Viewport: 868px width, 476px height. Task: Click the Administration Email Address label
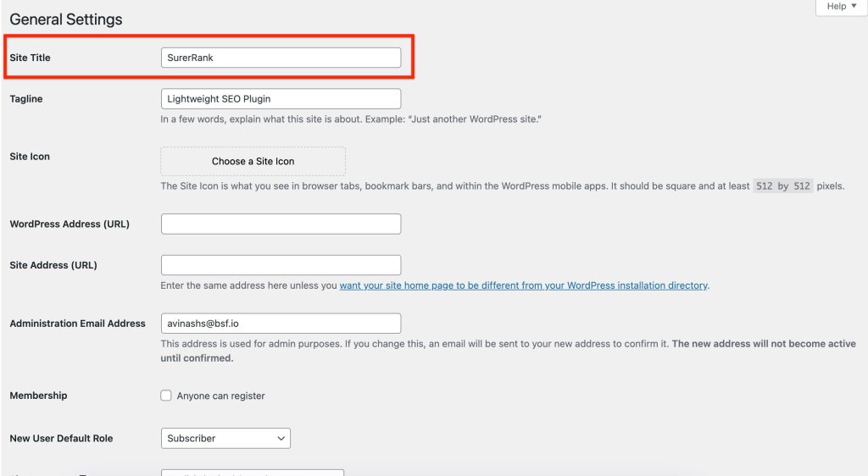pyautogui.click(x=77, y=324)
